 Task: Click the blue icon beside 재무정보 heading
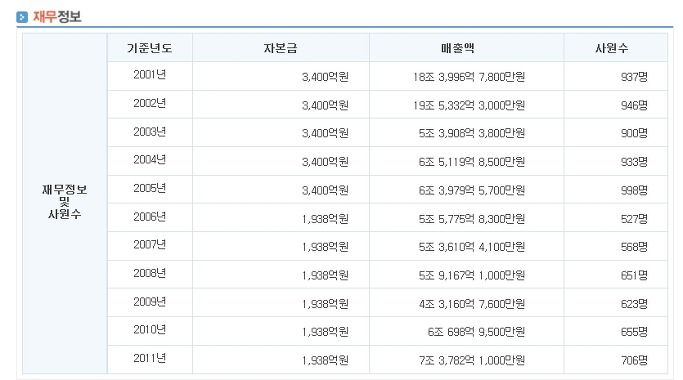tap(22, 17)
